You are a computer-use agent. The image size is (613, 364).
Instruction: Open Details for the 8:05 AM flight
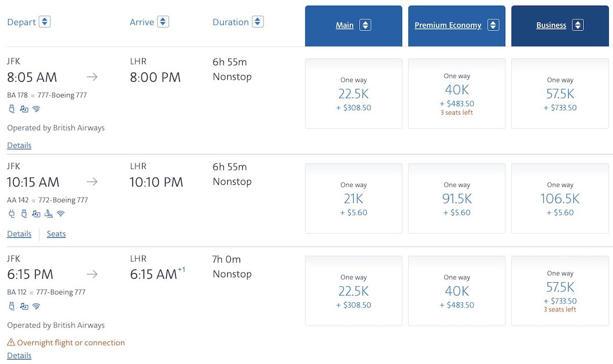pos(19,145)
